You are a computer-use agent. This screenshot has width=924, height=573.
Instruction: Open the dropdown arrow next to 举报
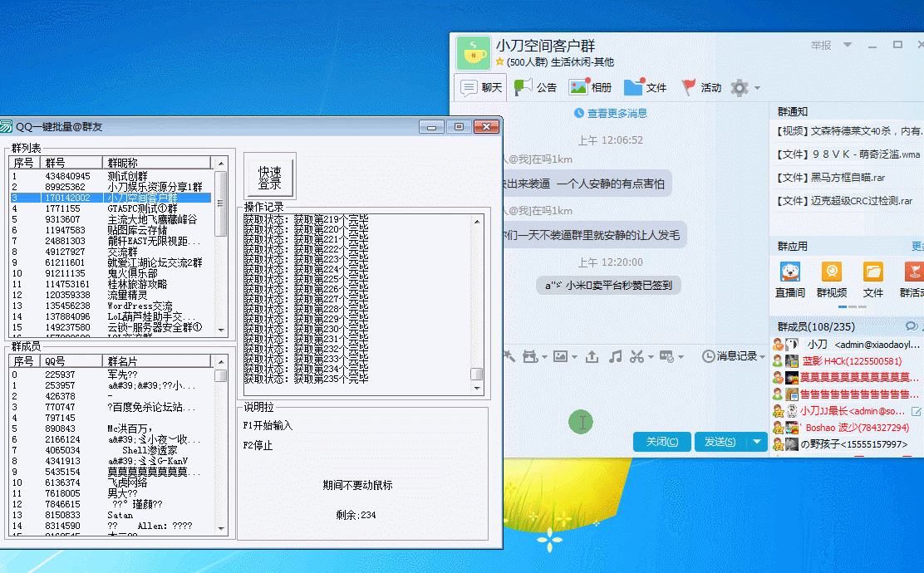pyautogui.click(x=848, y=45)
